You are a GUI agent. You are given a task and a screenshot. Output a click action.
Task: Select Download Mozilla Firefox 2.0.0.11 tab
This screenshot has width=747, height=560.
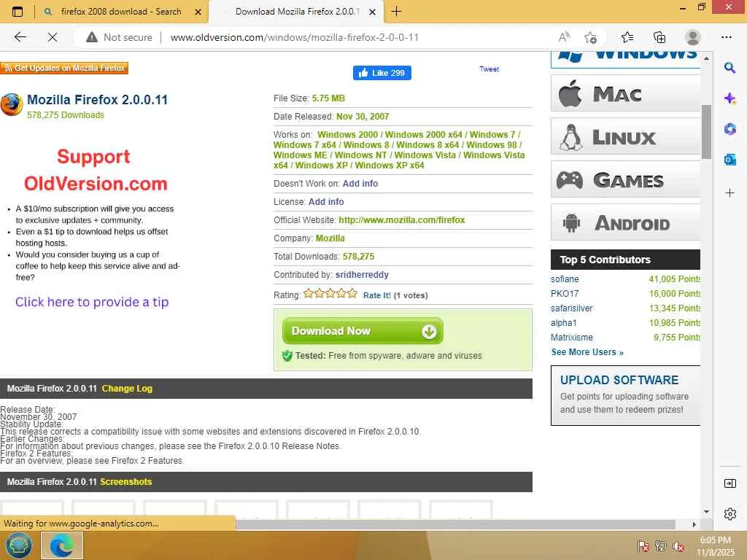click(x=298, y=12)
